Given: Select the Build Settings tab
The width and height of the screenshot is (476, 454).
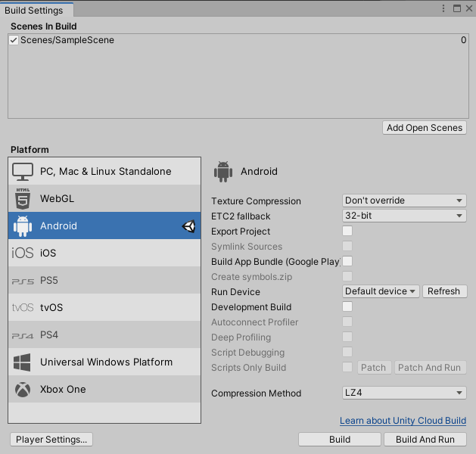Looking at the screenshot, I should (x=36, y=10).
